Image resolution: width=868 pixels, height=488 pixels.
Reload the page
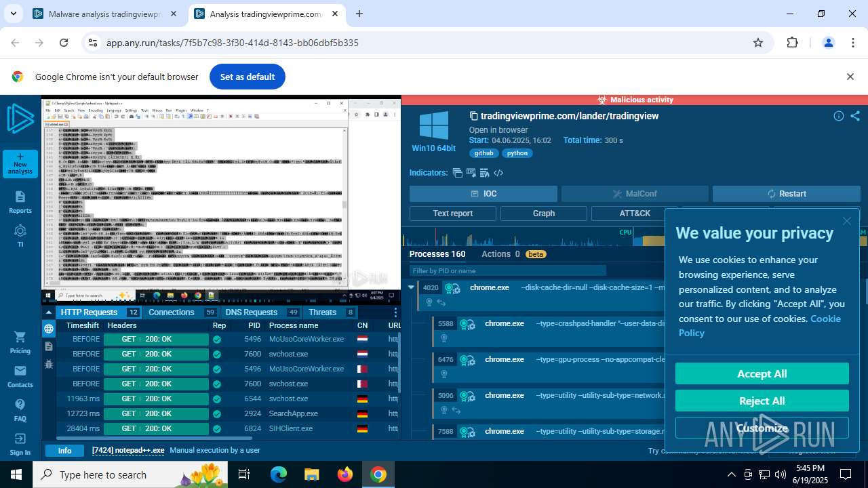(64, 43)
